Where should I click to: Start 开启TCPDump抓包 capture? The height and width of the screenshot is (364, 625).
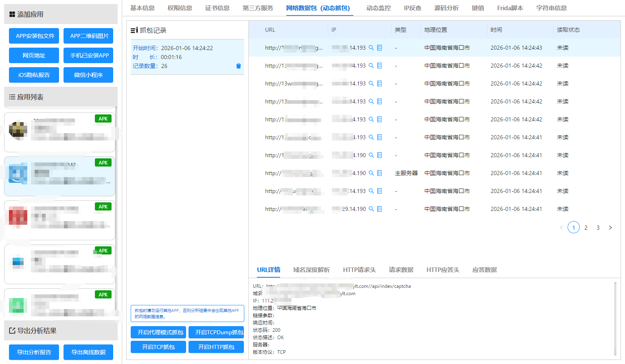pos(216,332)
